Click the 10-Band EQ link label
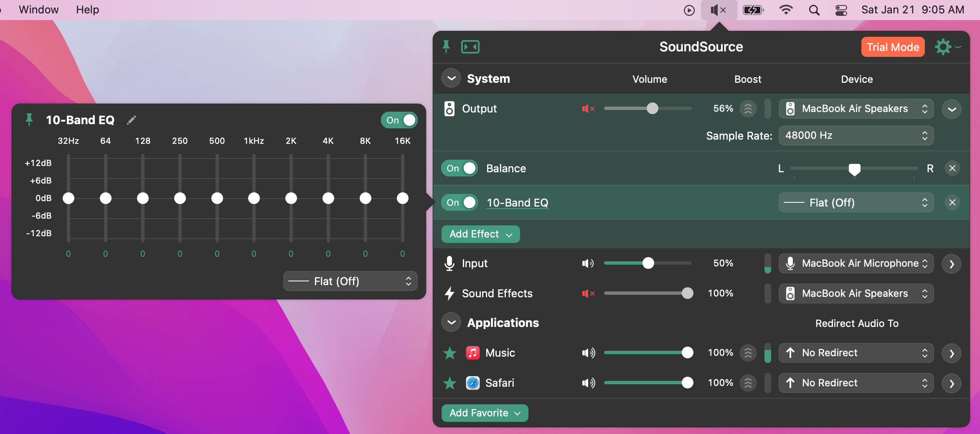This screenshot has width=980, height=434. point(518,203)
